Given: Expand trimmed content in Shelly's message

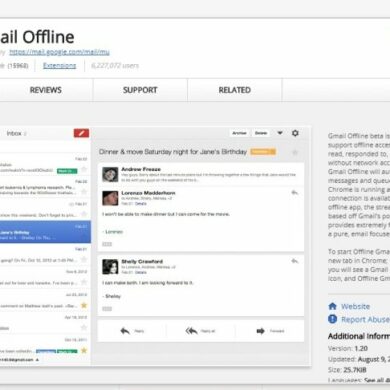Looking at the screenshot, I should tap(107, 309).
